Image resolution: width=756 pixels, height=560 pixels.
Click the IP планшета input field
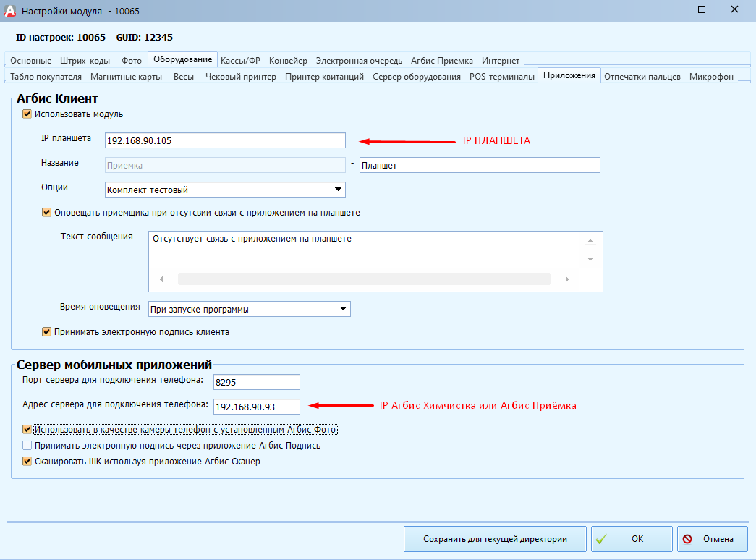point(225,140)
